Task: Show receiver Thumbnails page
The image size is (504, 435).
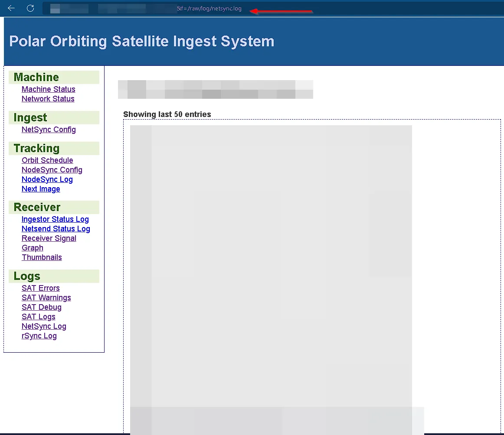Action: 42,257
